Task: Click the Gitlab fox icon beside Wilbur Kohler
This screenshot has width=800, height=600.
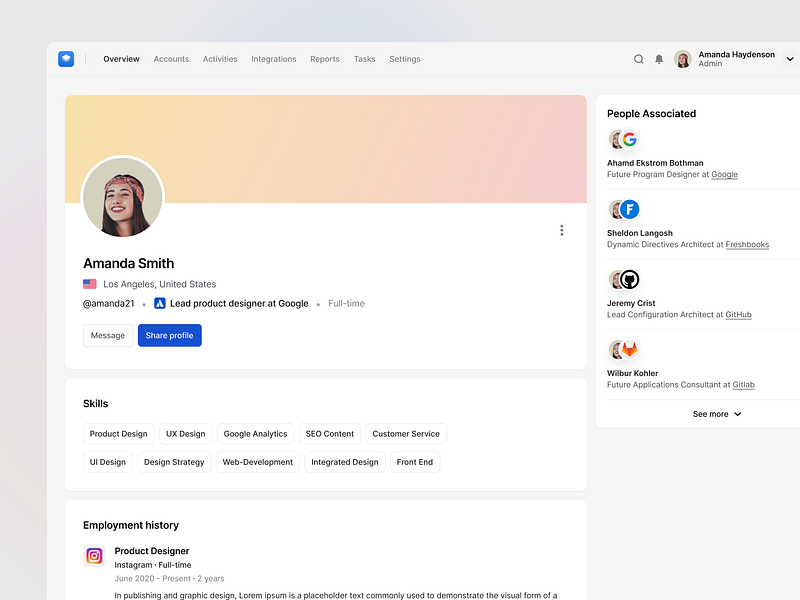Action: [629, 349]
